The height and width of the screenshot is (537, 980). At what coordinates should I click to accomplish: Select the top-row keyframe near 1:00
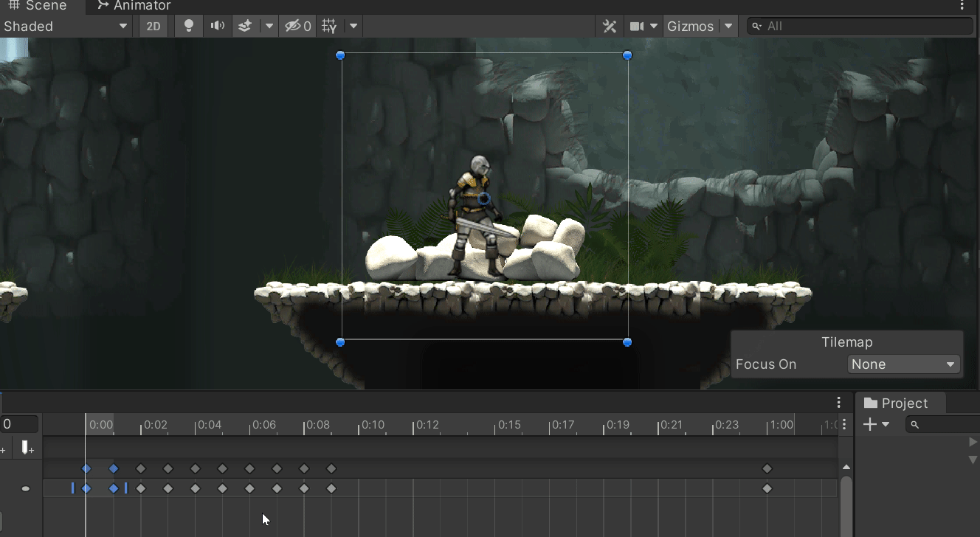coord(767,468)
